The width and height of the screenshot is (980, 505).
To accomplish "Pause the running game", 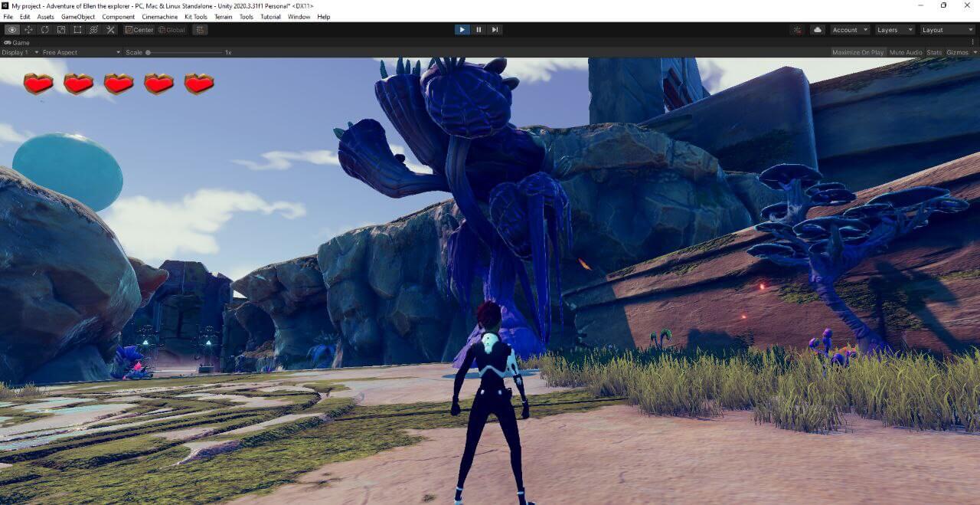I will 479,30.
